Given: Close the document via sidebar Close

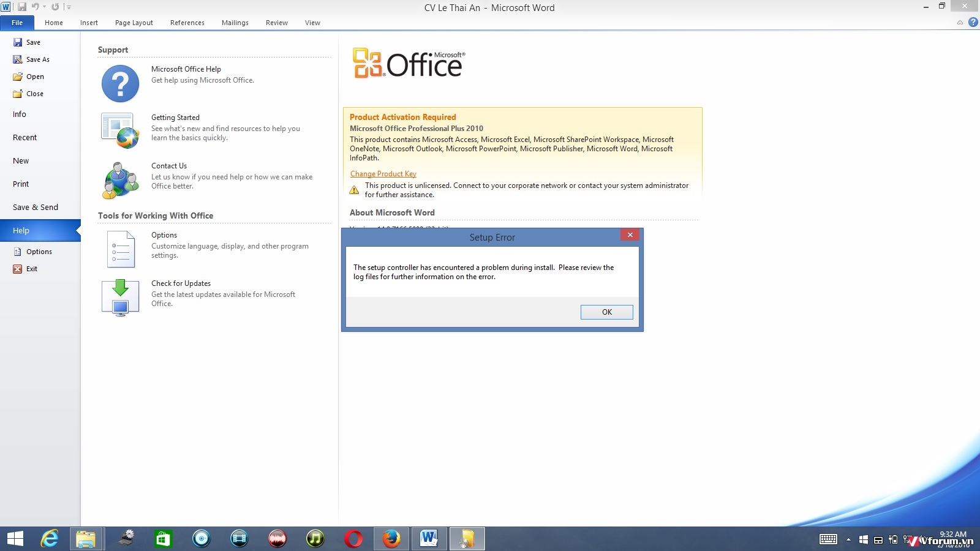Looking at the screenshot, I should 28,94.
